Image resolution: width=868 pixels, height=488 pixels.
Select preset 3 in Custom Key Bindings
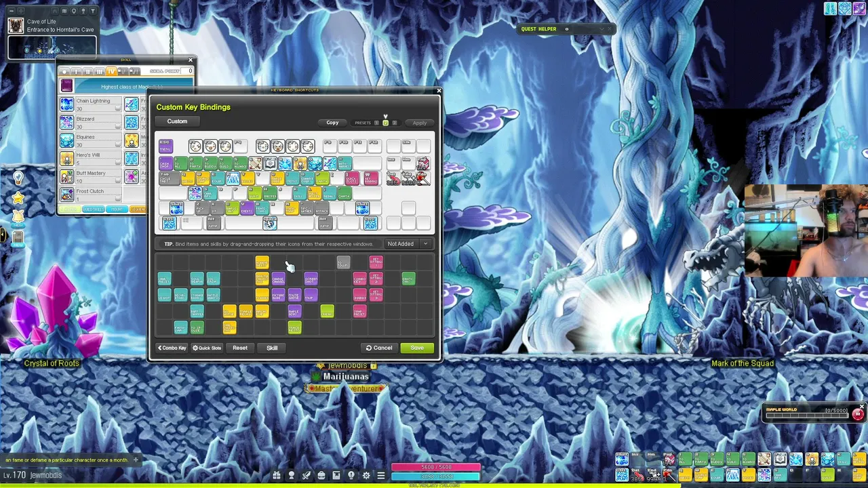coord(394,123)
